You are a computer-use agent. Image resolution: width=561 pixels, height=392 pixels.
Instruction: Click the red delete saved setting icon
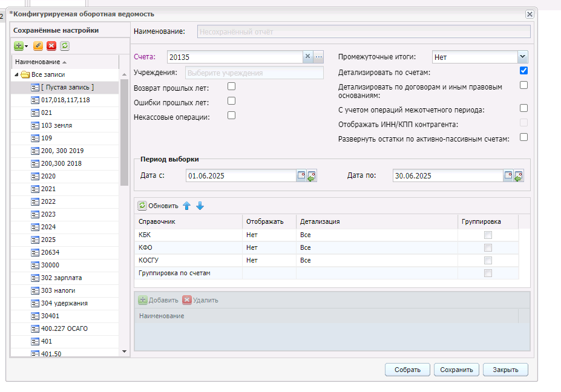tap(51, 45)
